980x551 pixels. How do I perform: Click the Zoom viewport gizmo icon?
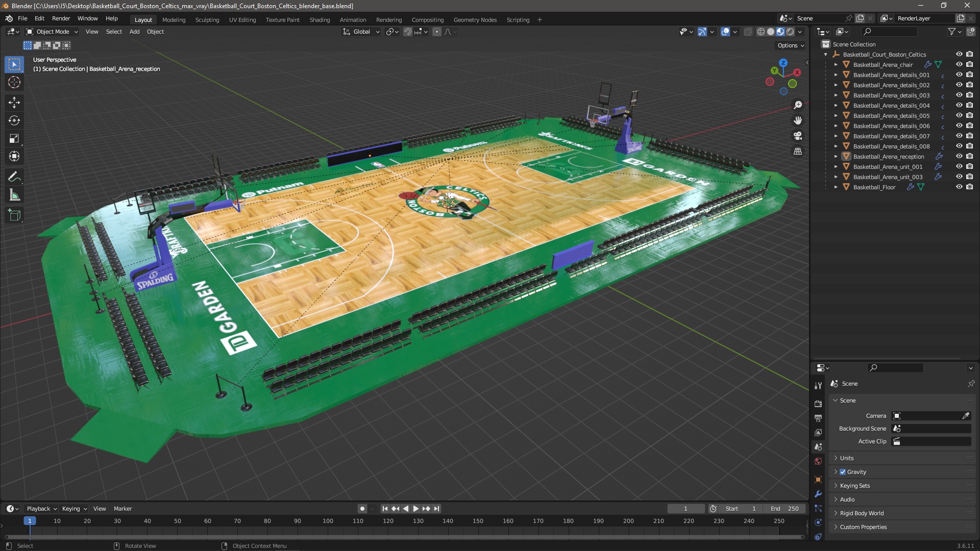point(798,105)
